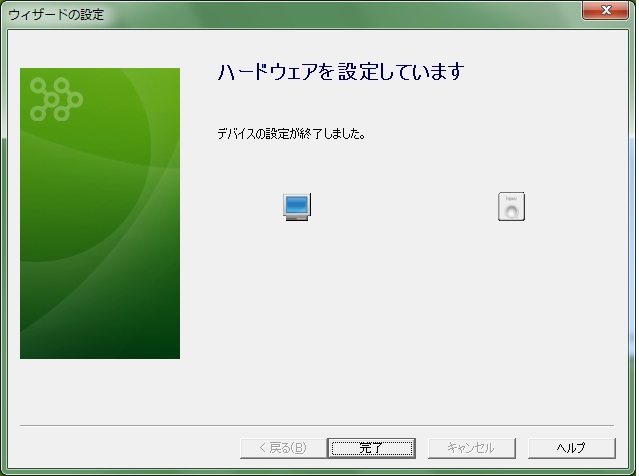The image size is (639, 476).
Task: Click the green wizard banner image
Action: pos(100,214)
